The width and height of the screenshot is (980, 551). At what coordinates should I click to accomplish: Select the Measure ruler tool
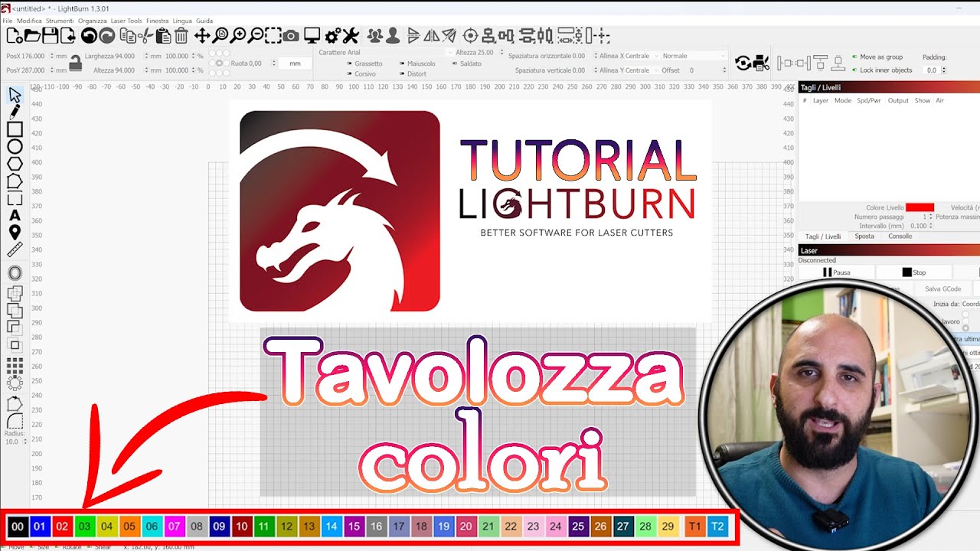click(15, 249)
